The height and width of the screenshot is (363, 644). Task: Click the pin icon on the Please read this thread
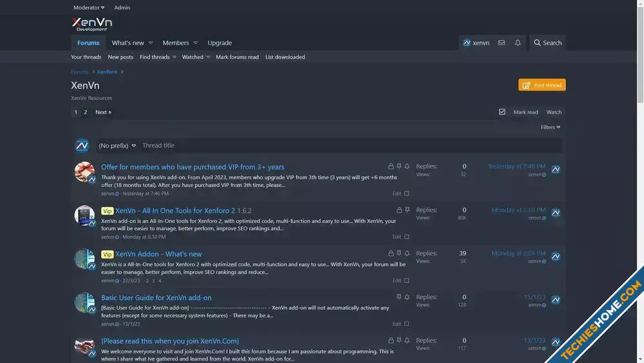coord(399,340)
